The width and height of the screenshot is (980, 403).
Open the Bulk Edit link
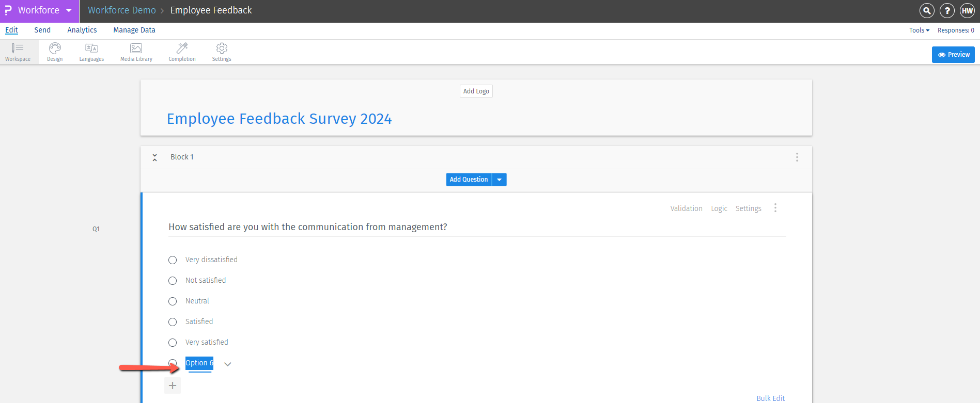(x=770, y=398)
